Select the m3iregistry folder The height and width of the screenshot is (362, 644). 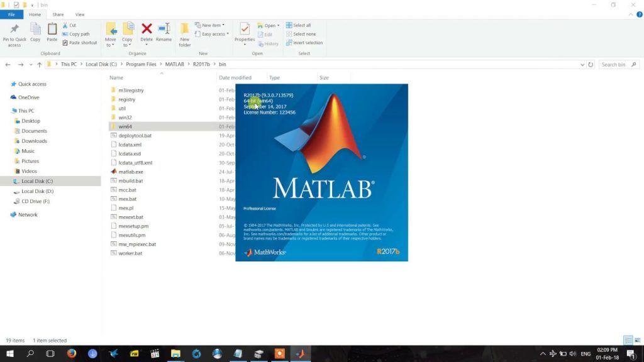(x=131, y=90)
